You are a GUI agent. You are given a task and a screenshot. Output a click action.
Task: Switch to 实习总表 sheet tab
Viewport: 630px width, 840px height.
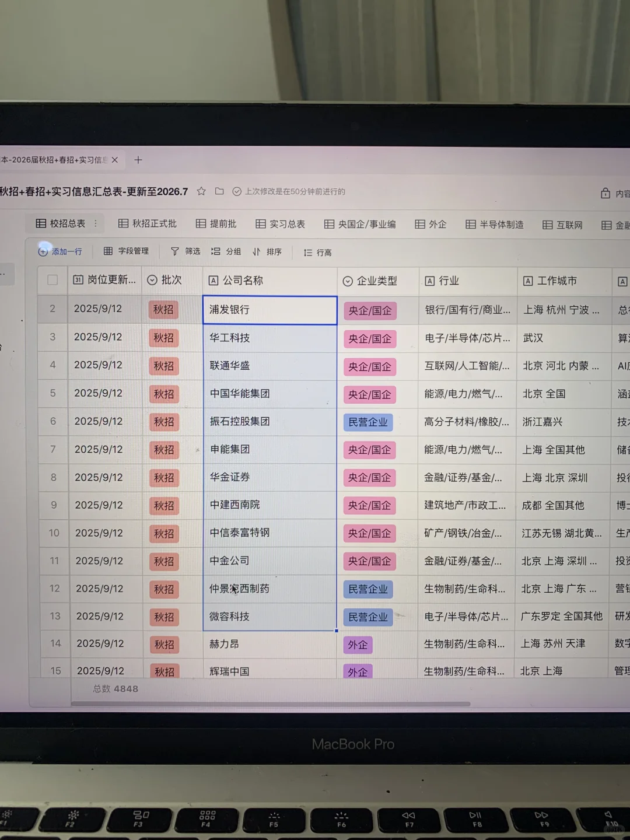(281, 224)
